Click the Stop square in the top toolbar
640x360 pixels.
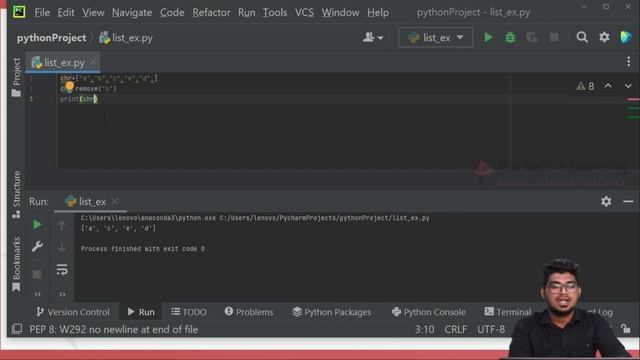click(x=554, y=38)
